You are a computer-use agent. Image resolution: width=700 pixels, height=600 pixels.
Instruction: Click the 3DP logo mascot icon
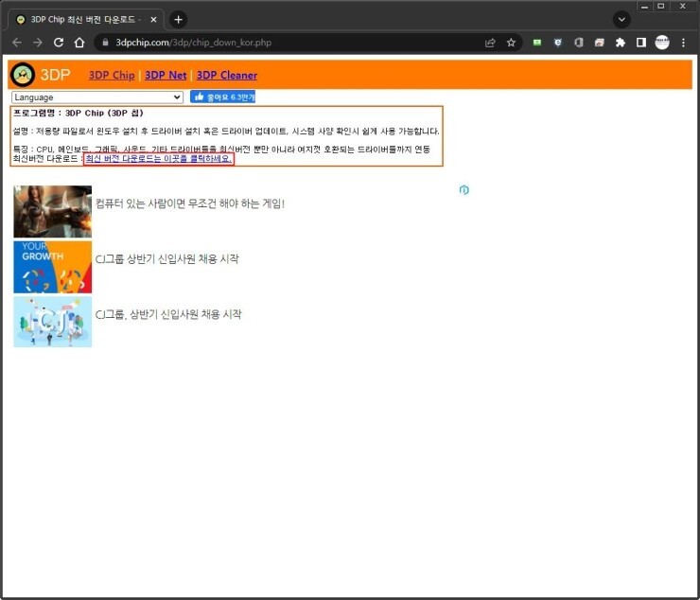tap(22, 74)
